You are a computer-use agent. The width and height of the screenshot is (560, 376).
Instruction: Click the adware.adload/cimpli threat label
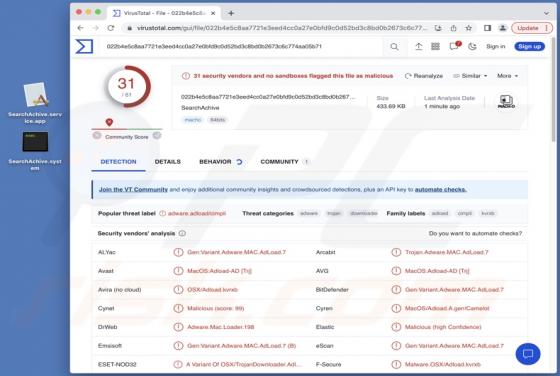coord(197,213)
